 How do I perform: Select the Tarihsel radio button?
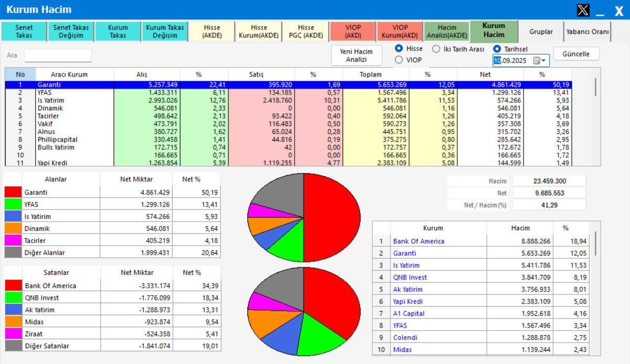(x=497, y=49)
